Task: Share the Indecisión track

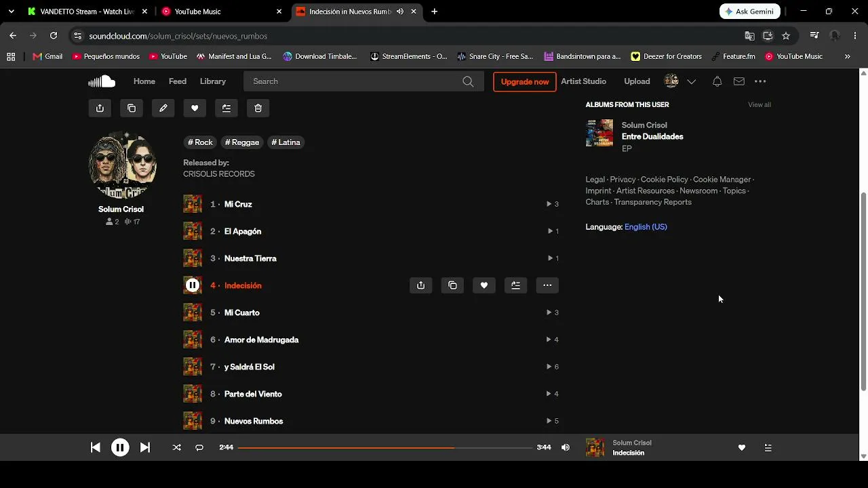Action: click(420, 285)
